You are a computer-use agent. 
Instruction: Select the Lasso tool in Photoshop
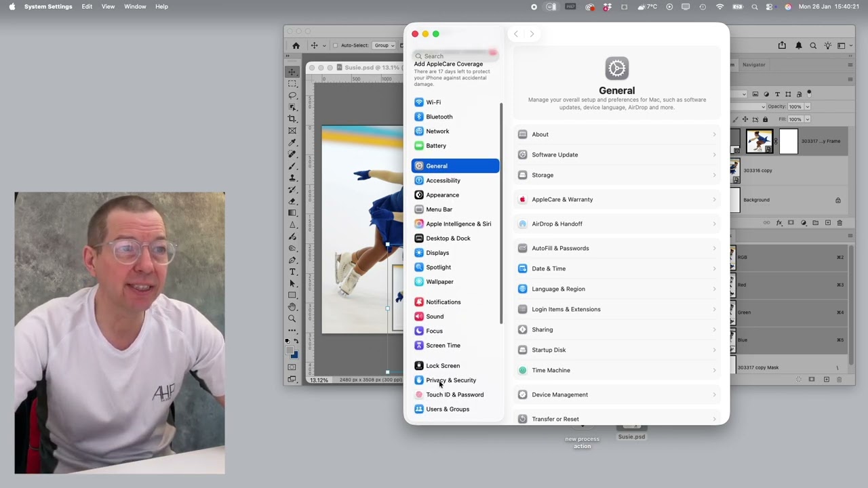pos(292,96)
